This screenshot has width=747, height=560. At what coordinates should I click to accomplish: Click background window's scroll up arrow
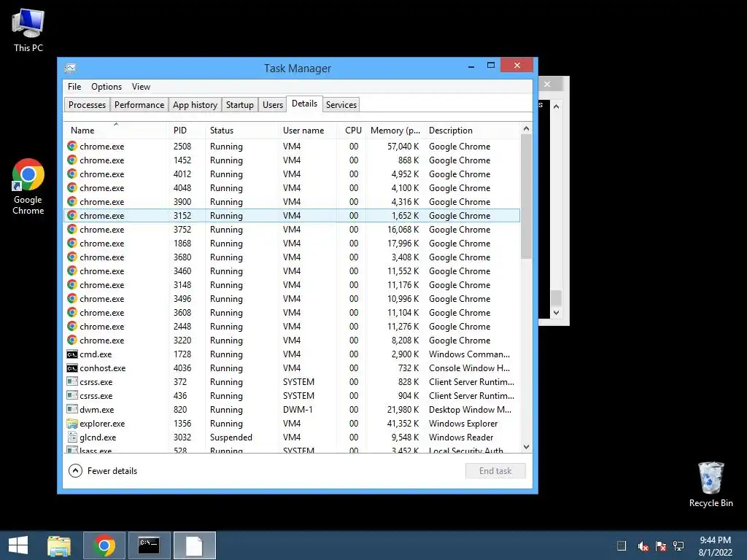(556, 106)
